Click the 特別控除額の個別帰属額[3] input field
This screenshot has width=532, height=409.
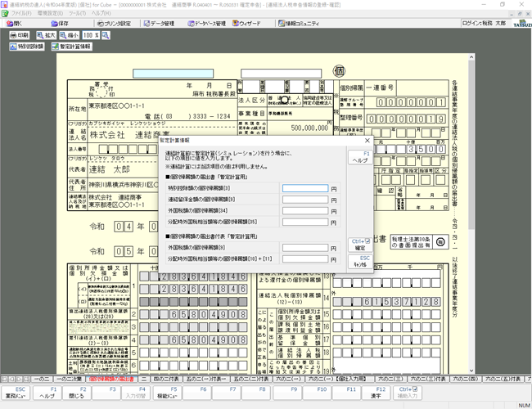pyautogui.click(x=304, y=188)
